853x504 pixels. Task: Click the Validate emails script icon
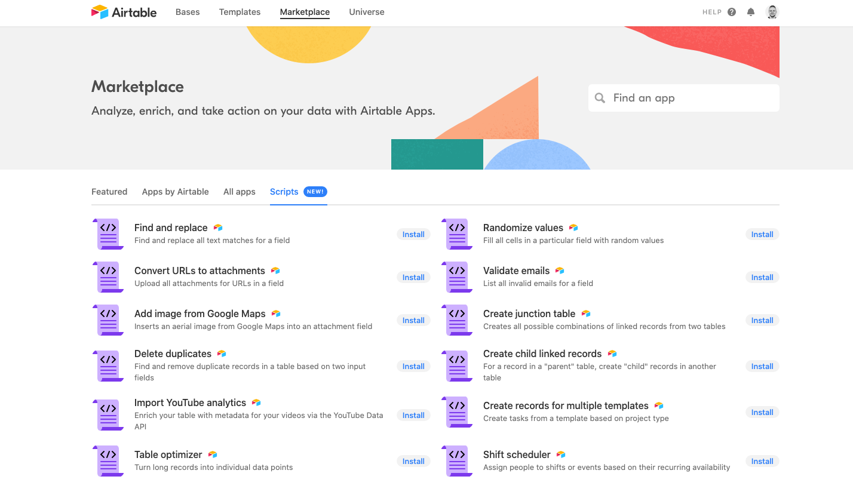click(457, 277)
